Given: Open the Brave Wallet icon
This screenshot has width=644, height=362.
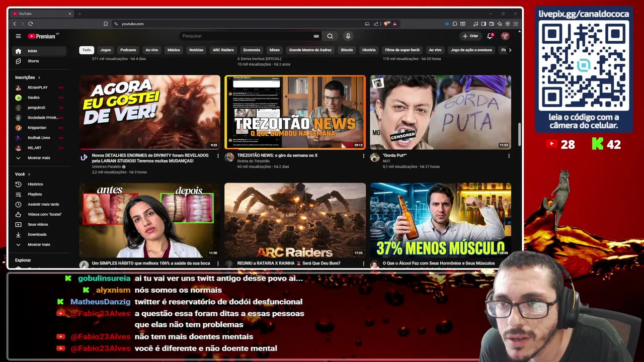Looking at the screenshot, I should coord(492,24).
